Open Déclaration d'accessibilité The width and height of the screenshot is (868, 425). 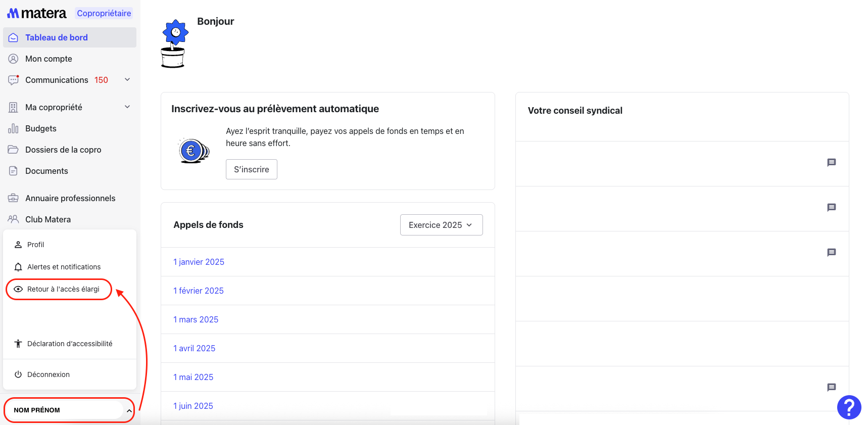coord(70,344)
